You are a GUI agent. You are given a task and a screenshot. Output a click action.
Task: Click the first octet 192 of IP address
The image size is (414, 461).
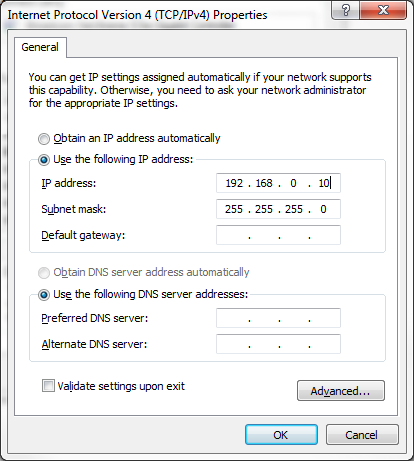234,183
